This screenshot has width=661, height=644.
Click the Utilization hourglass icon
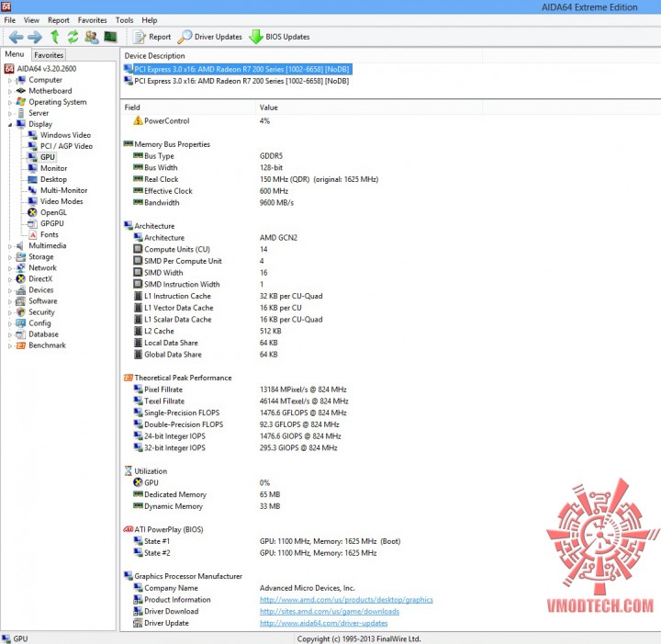(x=129, y=471)
